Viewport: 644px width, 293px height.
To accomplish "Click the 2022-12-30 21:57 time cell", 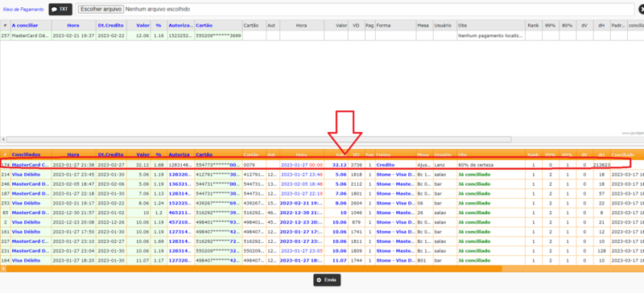I will coord(74,213).
